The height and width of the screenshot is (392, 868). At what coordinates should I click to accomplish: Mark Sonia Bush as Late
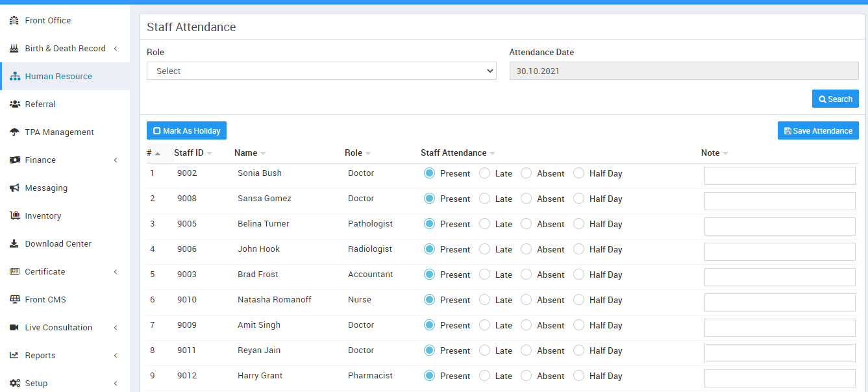[484, 173]
